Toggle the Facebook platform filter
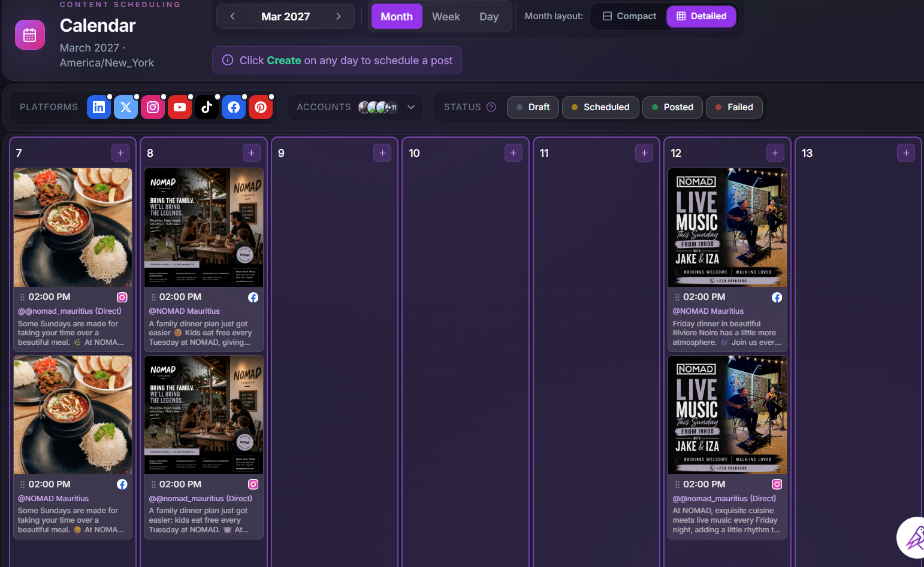924x567 pixels. coord(234,107)
